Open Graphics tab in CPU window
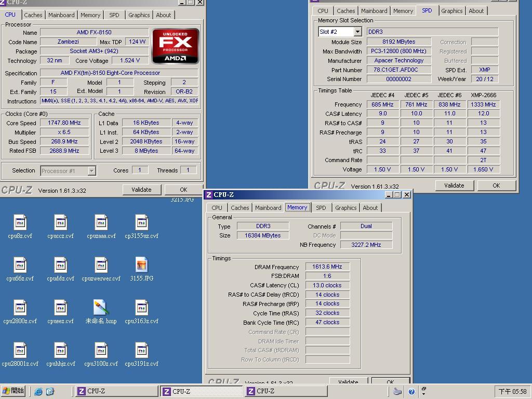The image size is (532, 399). click(x=139, y=15)
